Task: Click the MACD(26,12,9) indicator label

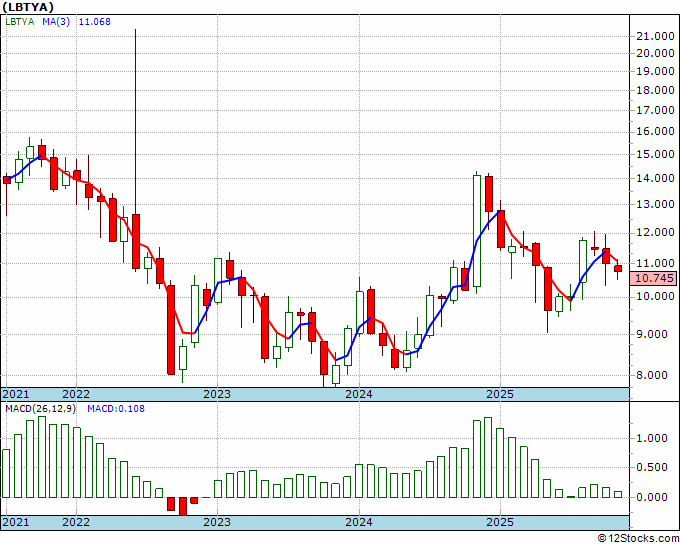Action: click(x=40, y=409)
